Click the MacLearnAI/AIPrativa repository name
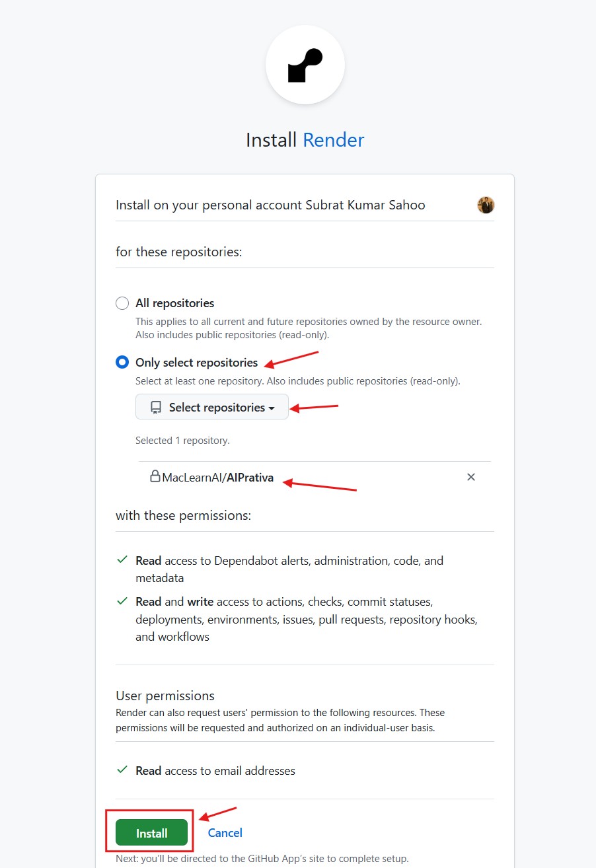The image size is (596, 868). click(218, 478)
